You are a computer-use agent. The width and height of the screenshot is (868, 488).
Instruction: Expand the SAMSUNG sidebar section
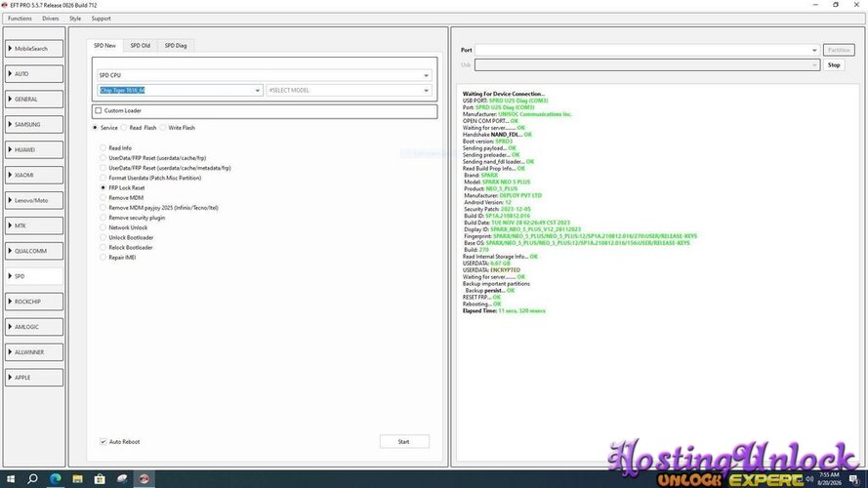(x=34, y=125)
